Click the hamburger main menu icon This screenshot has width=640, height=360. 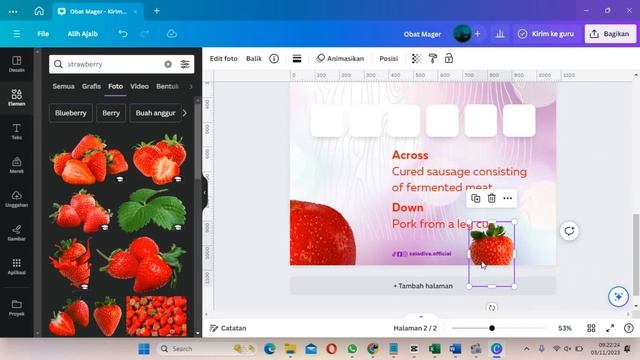click(x=16, y=34)
